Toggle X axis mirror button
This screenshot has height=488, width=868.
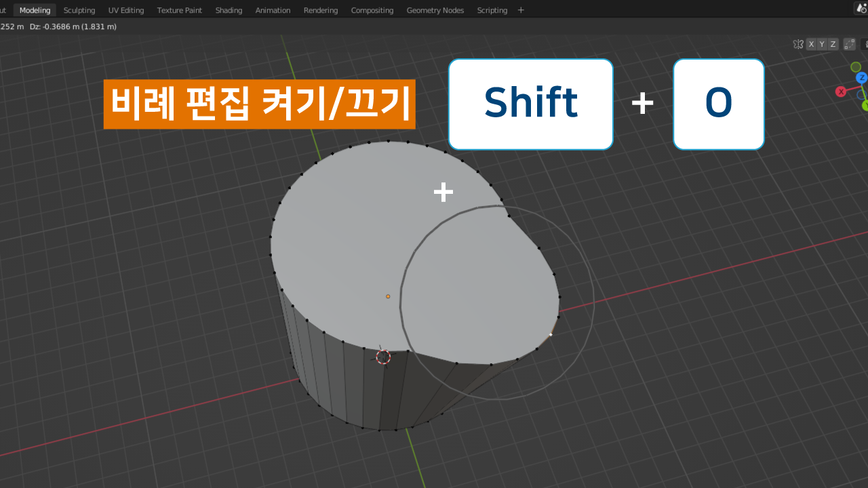(811, 44)
